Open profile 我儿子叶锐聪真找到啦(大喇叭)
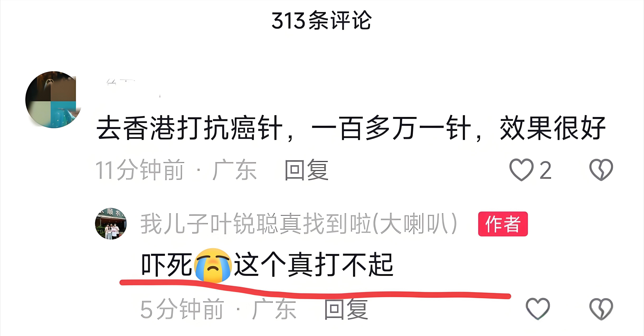Screen dimensions: 644x336 (x=299, y=223)
